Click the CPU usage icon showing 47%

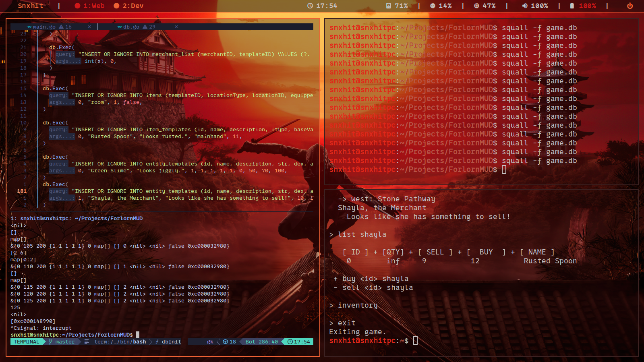point(476,6)
